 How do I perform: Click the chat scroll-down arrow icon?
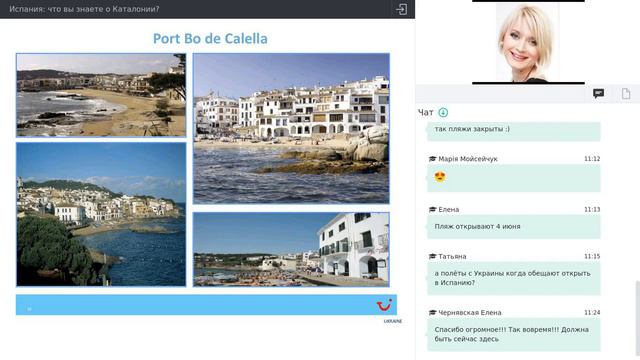(x=443, y=112)
